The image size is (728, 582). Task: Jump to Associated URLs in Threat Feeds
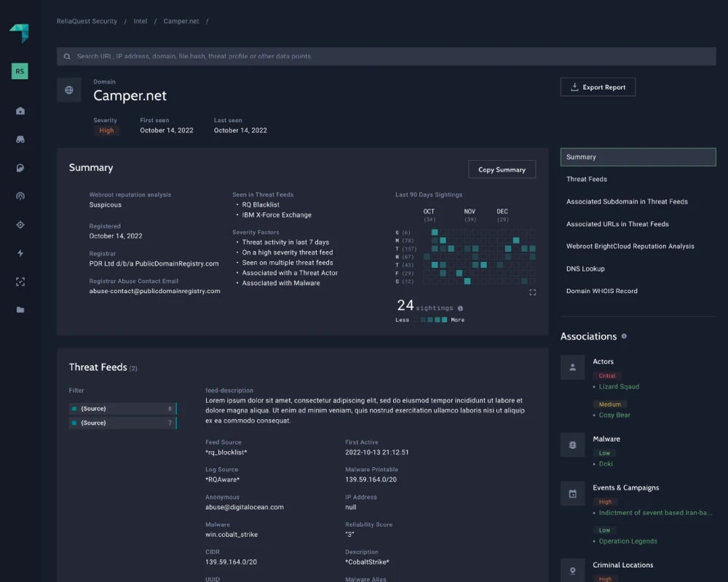617,223
